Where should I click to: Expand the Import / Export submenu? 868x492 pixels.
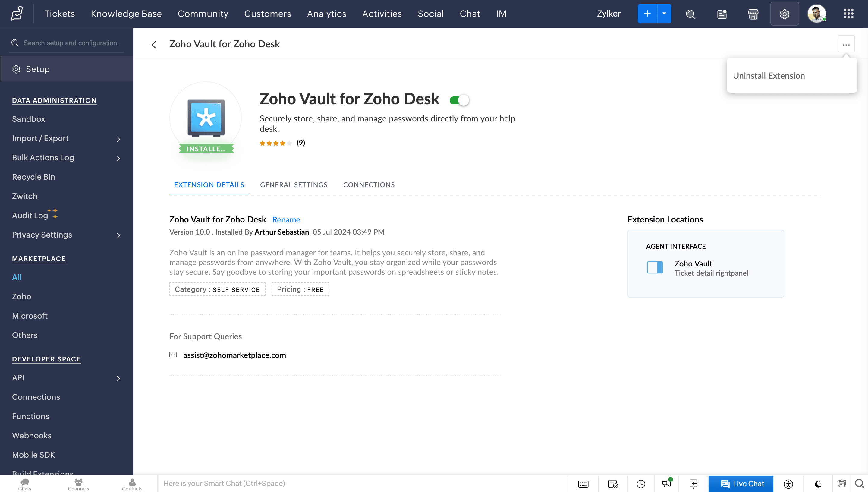[x=118, y=139]
